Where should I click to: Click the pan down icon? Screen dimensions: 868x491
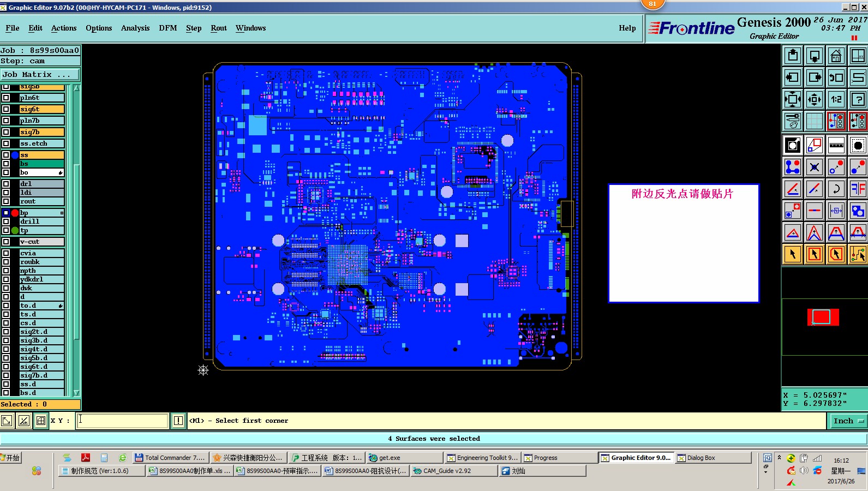coord(815,56)
